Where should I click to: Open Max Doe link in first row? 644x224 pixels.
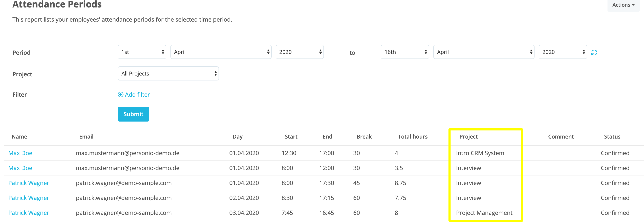pyautogui.click(x=20, y=153)
